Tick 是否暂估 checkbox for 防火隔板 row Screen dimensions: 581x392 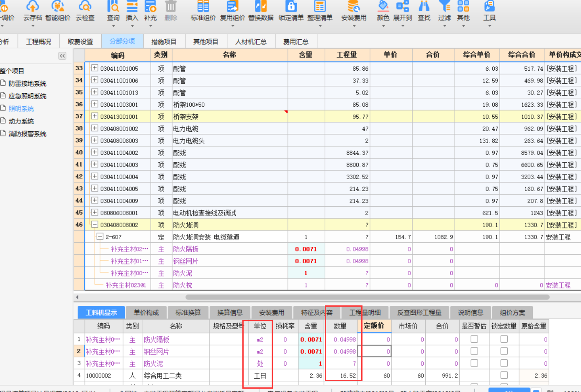coord(474,339)
